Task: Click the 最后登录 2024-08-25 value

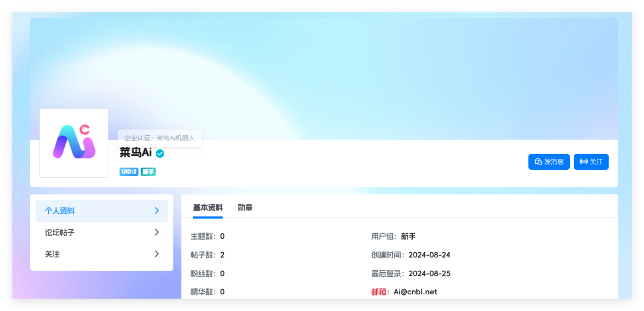Action: click(429, 273)
